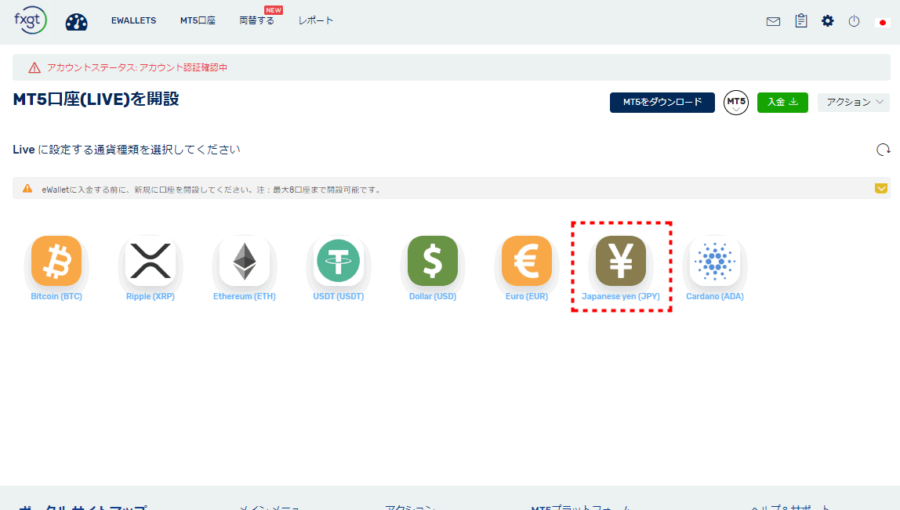Open the レポート menu
Viewport: 900px width, 510px height.
tap(315, 21)
